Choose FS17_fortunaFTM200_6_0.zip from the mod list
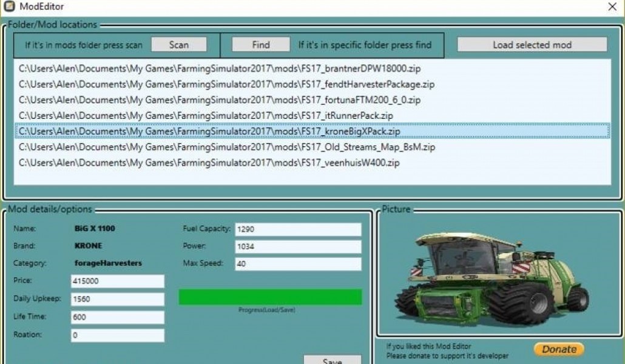This screenshot has height=364, width=625. click(x=220, y=100)
